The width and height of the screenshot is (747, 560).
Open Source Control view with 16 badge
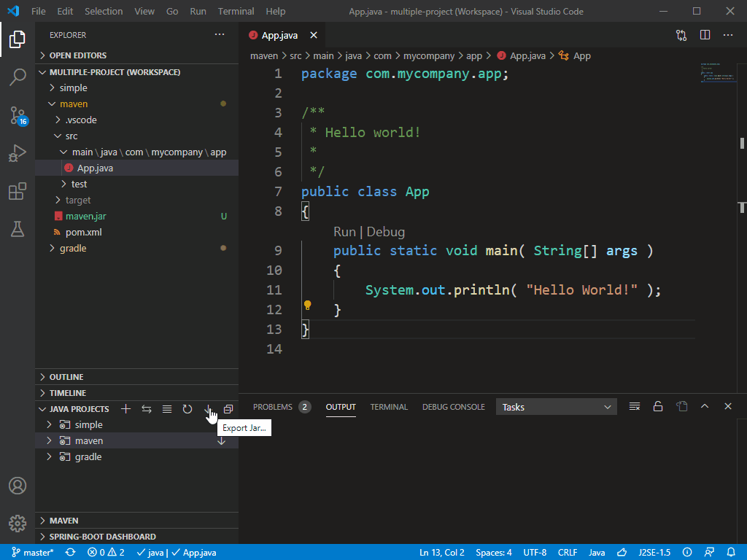click(18, 115)
